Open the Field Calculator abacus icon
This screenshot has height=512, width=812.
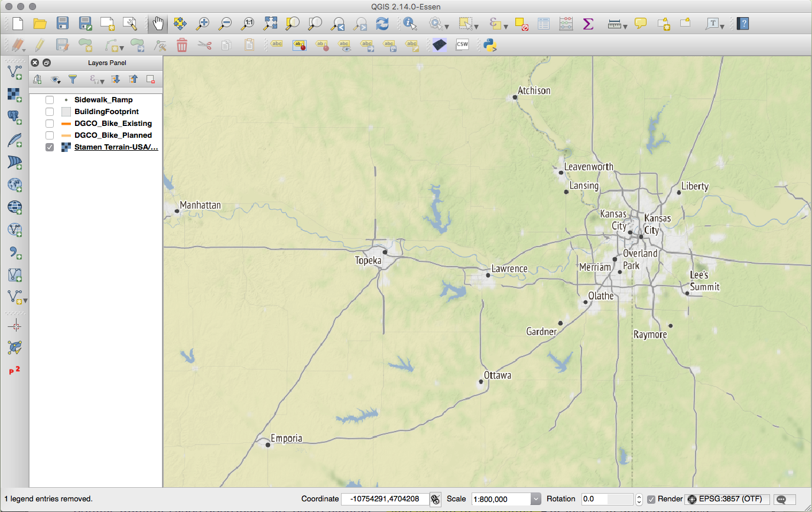pos(566,24)
